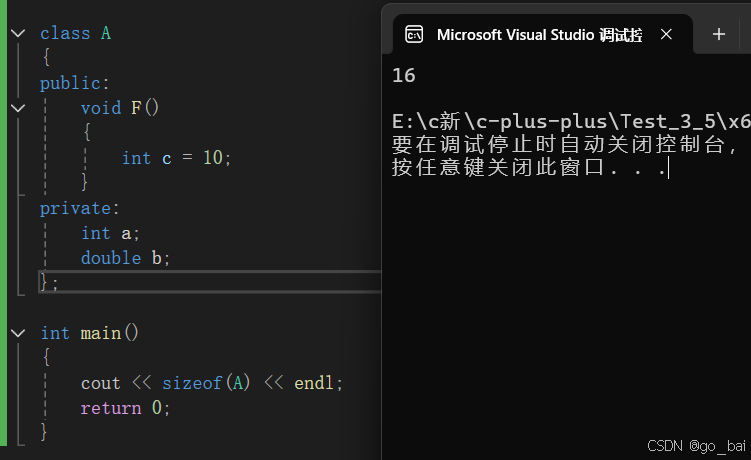Viewport: 751px width, 460px height.
Task: Click the 'public:' access specifier
Action: (75, 83)
